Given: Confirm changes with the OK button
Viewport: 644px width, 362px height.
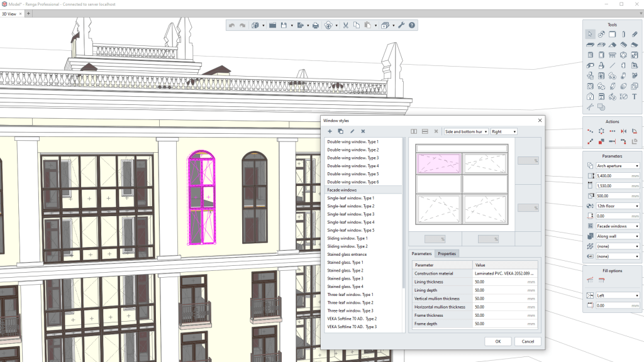Looking at the screenshot, I should (497, 341).
